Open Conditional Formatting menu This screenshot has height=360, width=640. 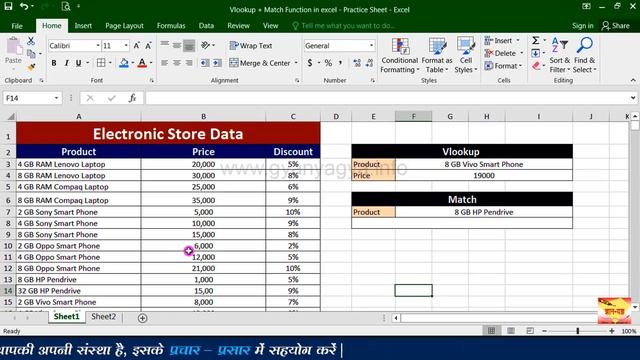(x=400, y=55)
